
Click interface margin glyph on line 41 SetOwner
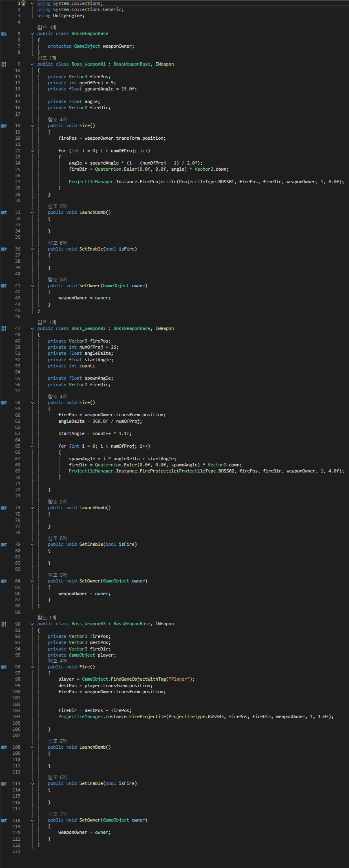click(x=4, y=286)
